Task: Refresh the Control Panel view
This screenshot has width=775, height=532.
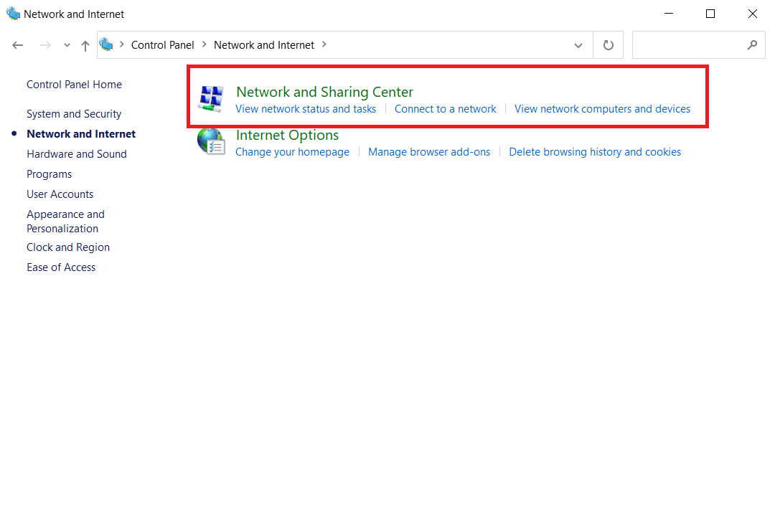Action: pyautogui.click(x=608, y=45)
